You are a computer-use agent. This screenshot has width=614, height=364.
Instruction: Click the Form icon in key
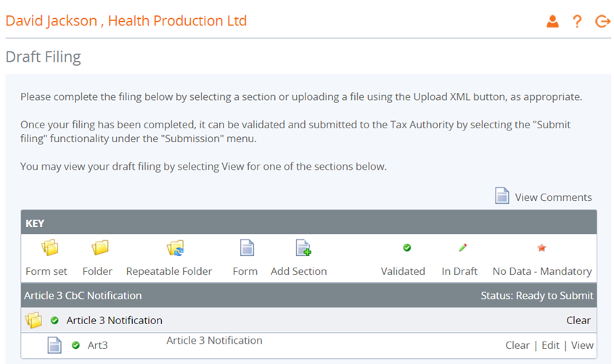(247, 249)
